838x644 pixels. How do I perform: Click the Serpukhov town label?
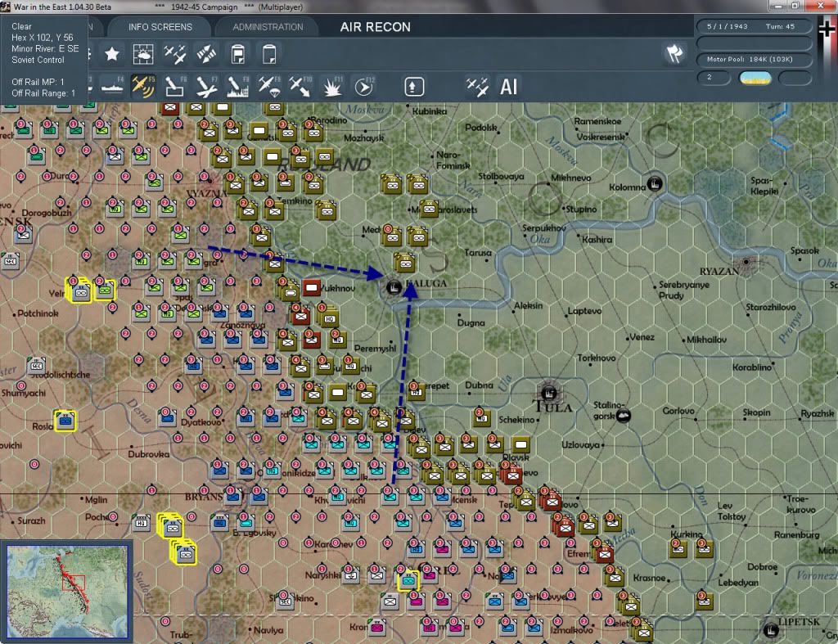tap(543, 228)
